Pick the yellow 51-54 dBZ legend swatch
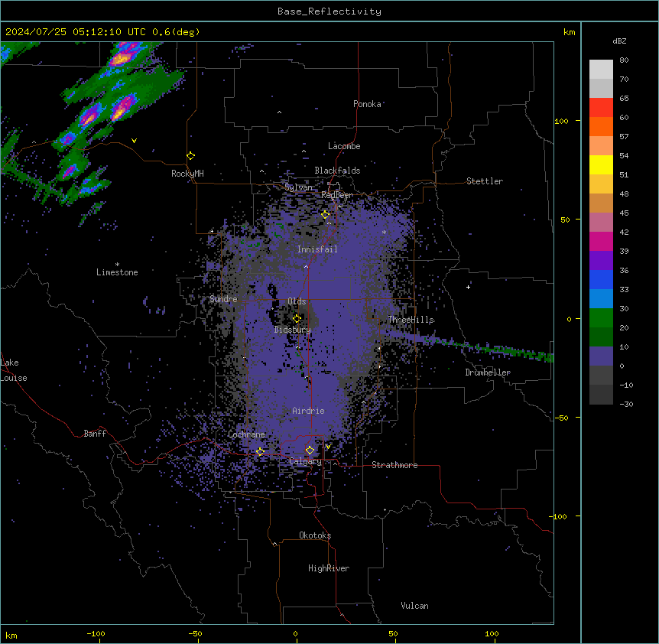659x644 pixels. tap(601, 165)
